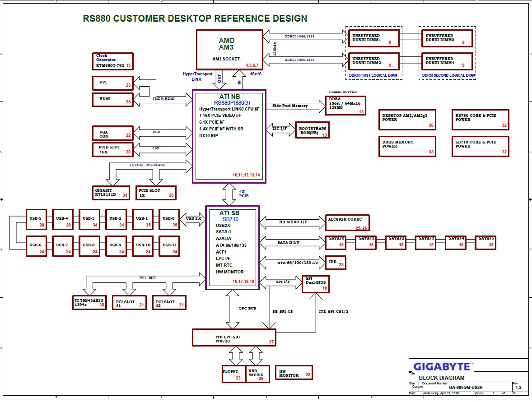Select the USB-2 block

point(116,220)
